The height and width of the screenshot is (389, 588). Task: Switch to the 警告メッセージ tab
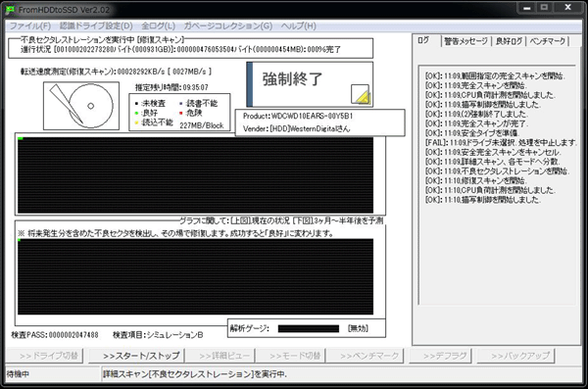pyautogui.click(x=465, y=41)
